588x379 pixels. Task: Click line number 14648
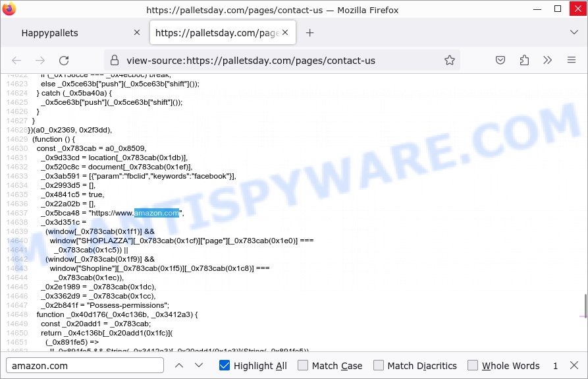coord(17,315)
